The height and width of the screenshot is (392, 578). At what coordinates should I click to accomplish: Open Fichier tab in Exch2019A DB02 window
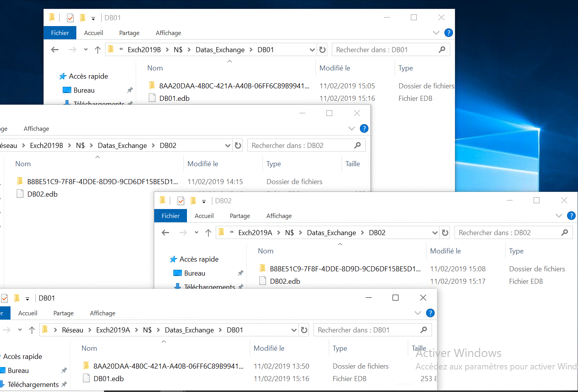click(171, 216)
